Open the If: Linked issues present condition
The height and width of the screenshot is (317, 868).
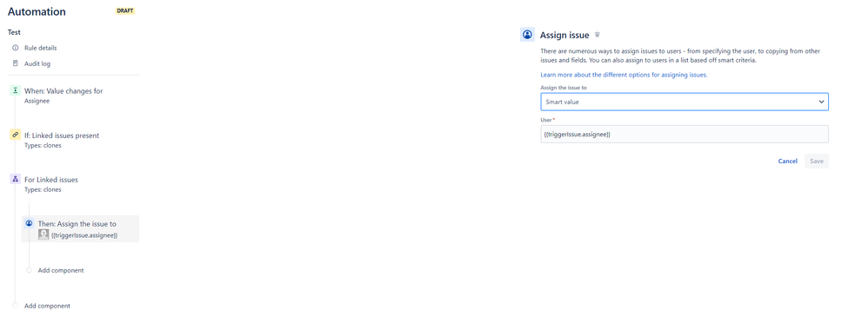(62, 135)
